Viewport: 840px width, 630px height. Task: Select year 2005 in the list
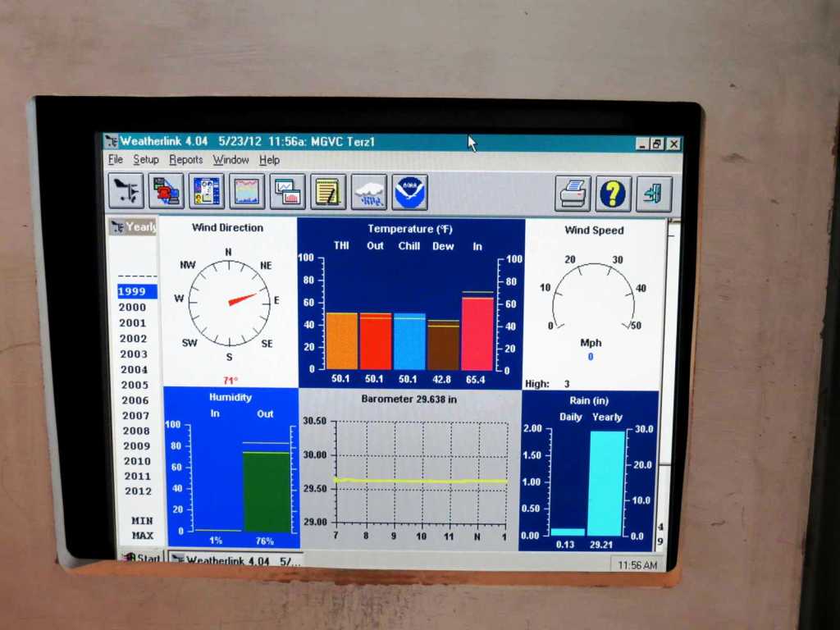(x=135, y=385)
